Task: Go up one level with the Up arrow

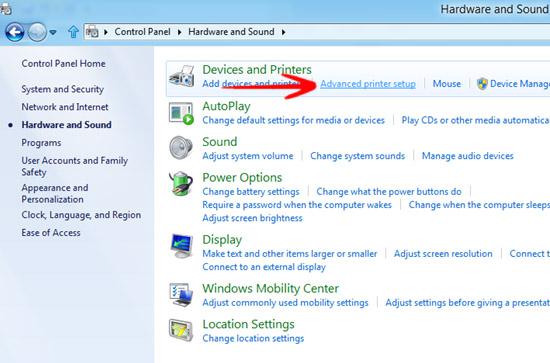Action: (73, 32)
